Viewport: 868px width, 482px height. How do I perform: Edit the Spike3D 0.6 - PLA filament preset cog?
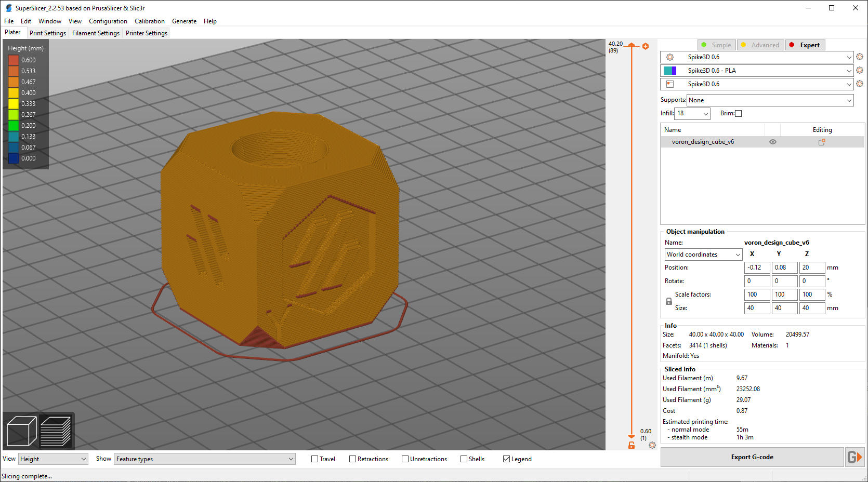(860, 70)
